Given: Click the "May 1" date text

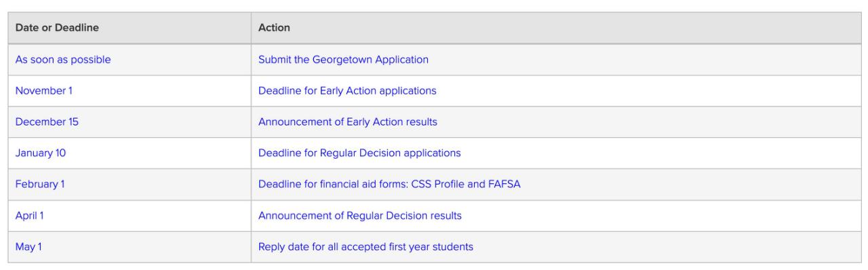Looking at the screenshot, I should pyautogui.click(x=28, y=247).
